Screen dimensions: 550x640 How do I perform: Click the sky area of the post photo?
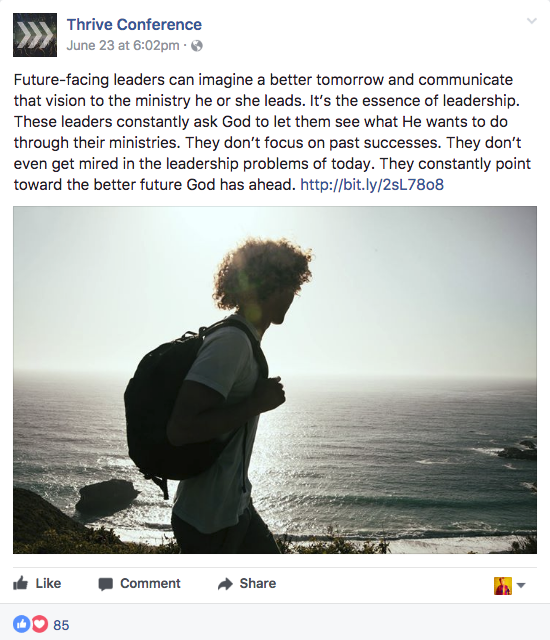coord(408,286)
